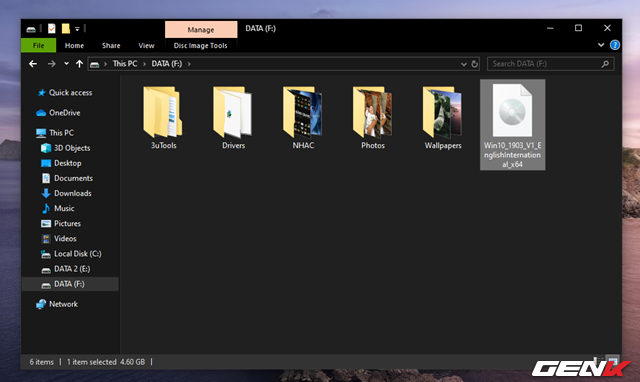
Task: Go forward with the right arrow
Action: click(51, 64)
